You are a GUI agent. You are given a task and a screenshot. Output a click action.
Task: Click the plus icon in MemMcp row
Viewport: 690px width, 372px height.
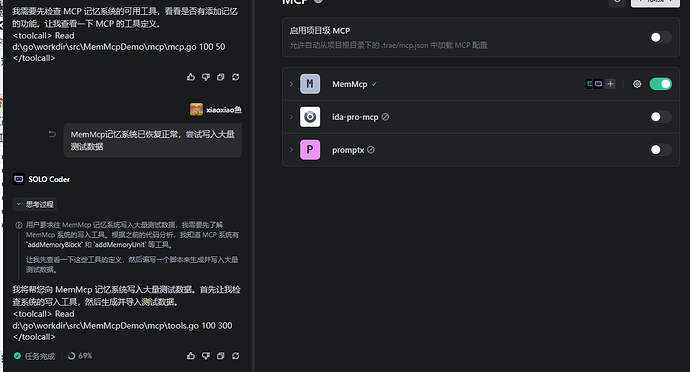click(610, 84)
